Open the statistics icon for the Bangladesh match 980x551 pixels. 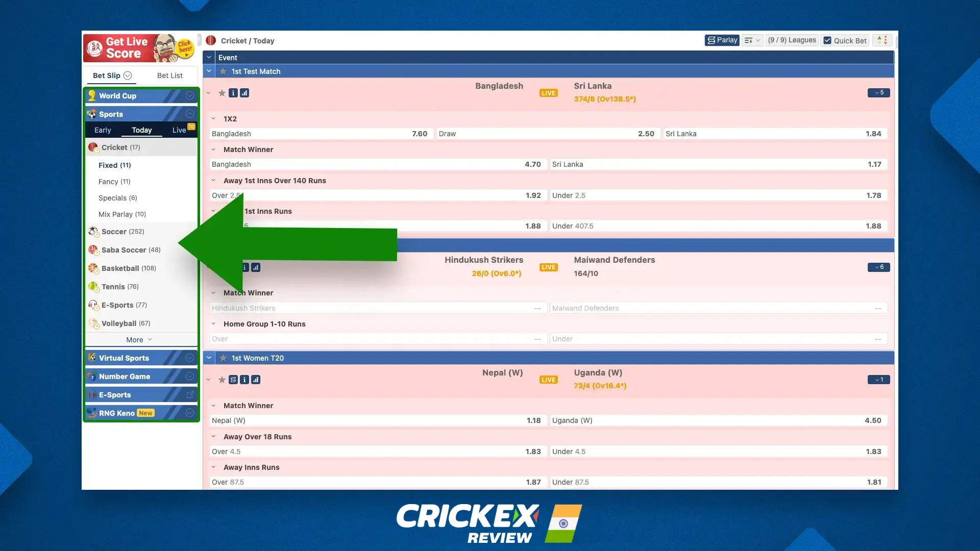(244, 93)
